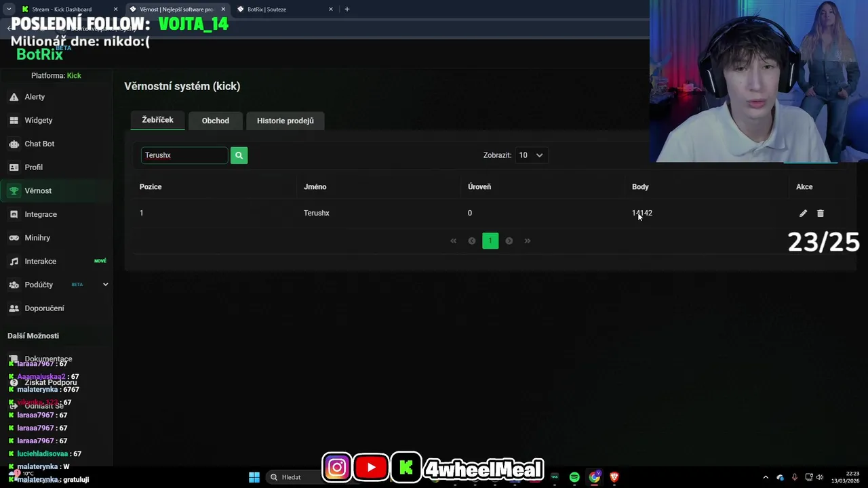Click the Windows taskbar search box
868x488 pixels.
click(292, 477)
